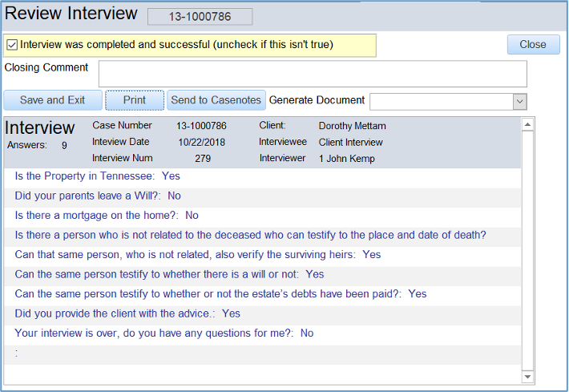Select 'Did you provide the client with the advice' row
This screenshot has width=569, height=392.
click(x=127, y=313)
